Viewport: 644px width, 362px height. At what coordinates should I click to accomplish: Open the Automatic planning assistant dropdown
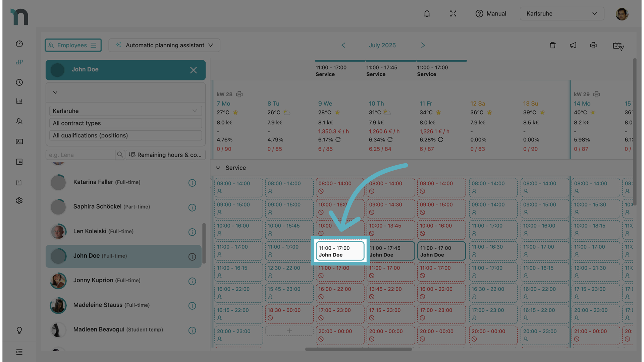(x=164, y=45)
